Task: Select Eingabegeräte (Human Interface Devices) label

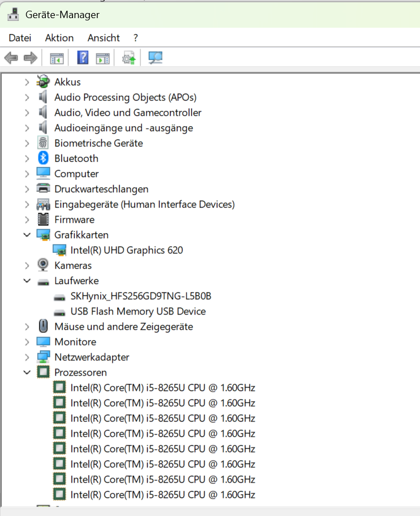Action: (144, 204)
